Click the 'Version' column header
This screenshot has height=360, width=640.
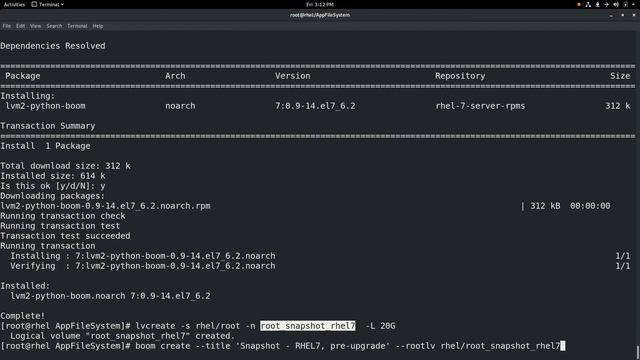click(x=292, y=76)
